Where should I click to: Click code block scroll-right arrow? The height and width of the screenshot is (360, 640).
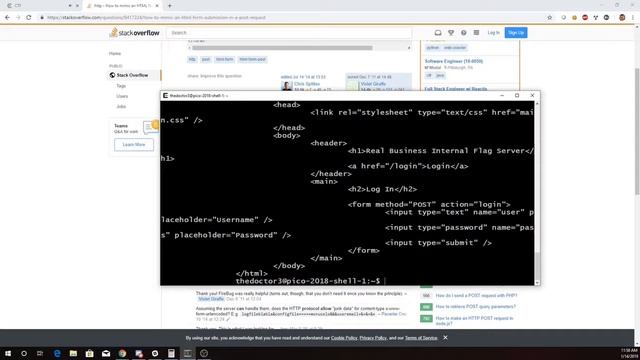click(x=409, y=48)
